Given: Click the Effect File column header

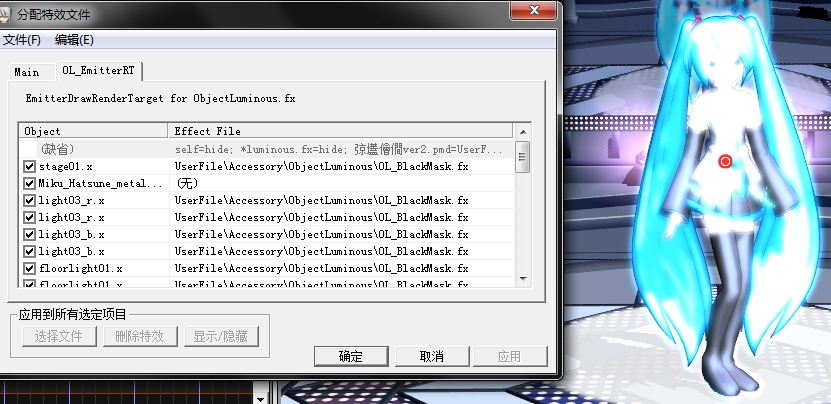Looking at the screenshot, I should tap(340, 131).
